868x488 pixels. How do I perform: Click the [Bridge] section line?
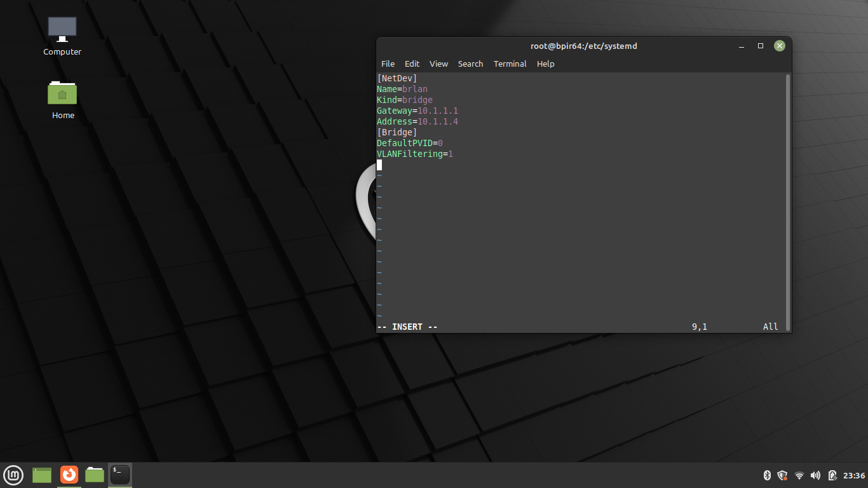point(397,132)
